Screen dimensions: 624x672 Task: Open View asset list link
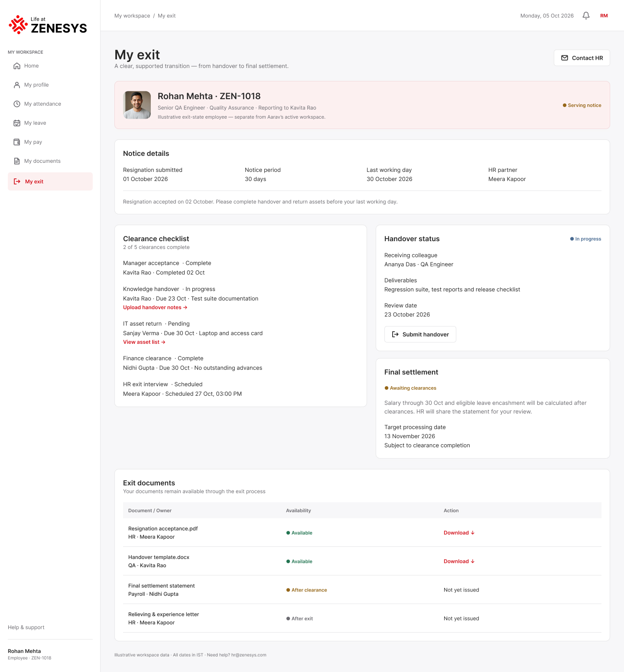144,342
